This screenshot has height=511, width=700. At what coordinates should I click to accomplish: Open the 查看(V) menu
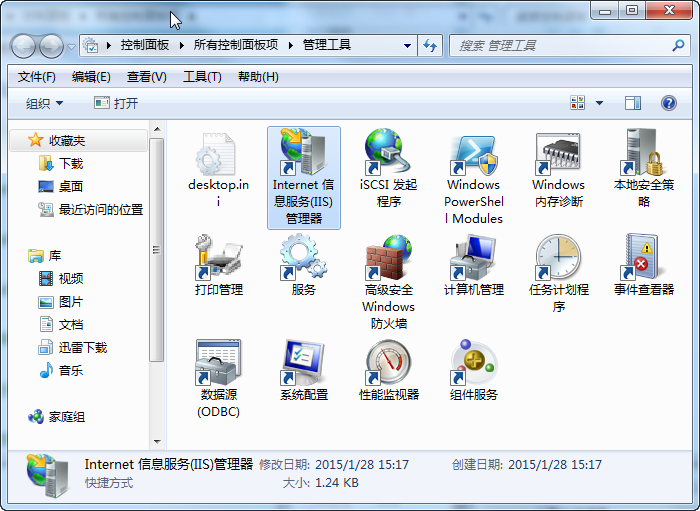[146, 77]
